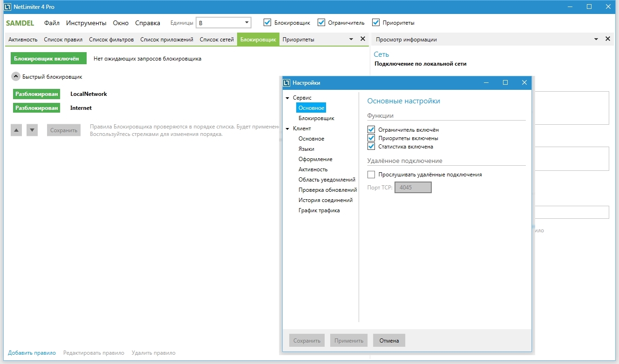Select Основное under Клиент
This screenshot has width=619, height=364.
click(311, 139)
